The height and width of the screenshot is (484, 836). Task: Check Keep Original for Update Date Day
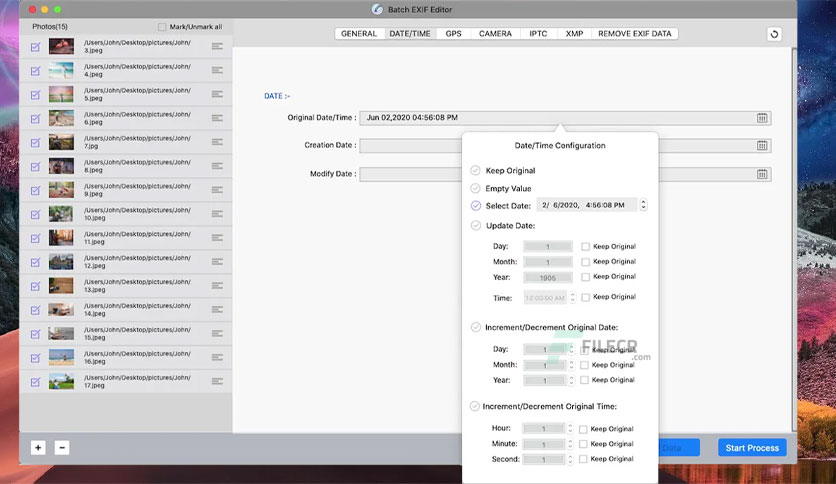pyautogui.click(x=585, y=246)
